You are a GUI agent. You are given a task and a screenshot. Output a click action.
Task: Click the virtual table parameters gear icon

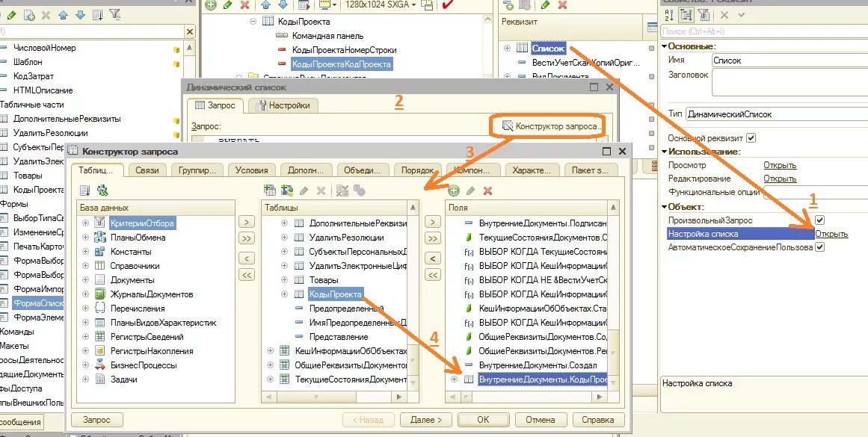pyautogui.click(x=360, y=190)
